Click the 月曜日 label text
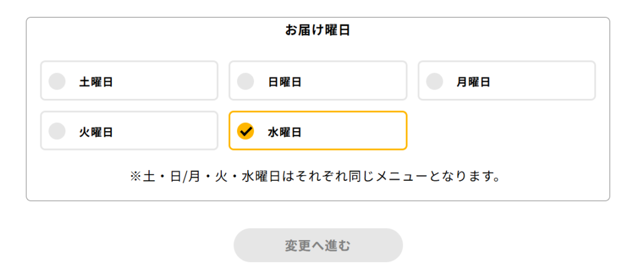Screen dimensions: 644x274 473,82
